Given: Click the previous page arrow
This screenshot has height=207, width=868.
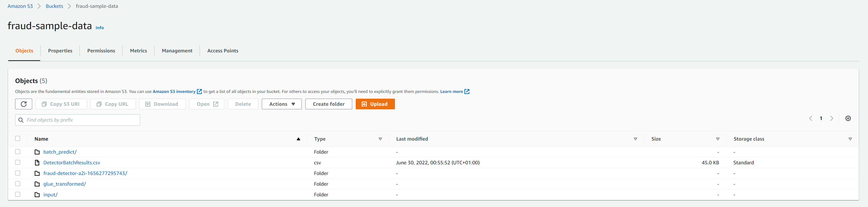Looking at the screenshot, I should click(x=811, y=119).
